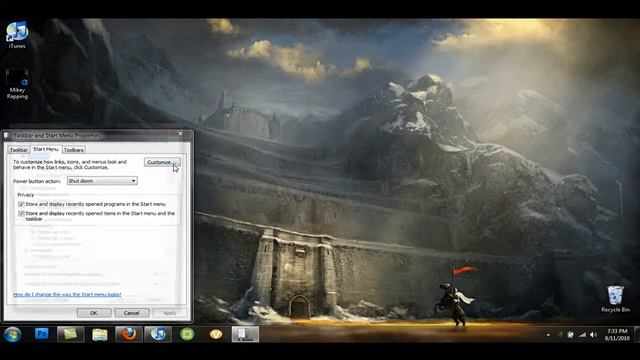Switch to Firefox in the taskbar
Image resolution: width=640 pixels, height=360 pixels.
[x=129, y=334]
